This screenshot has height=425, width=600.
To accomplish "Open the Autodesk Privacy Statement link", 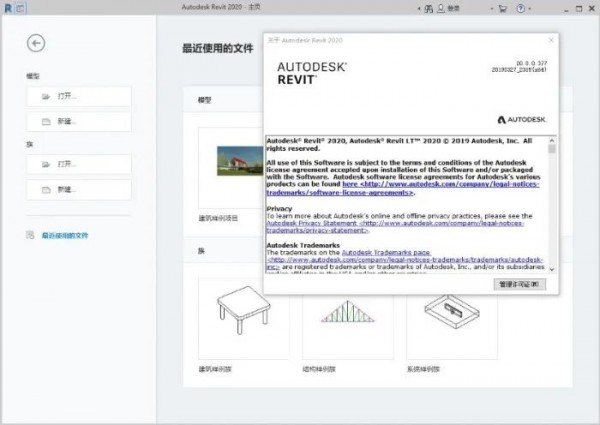I will 395,227.
